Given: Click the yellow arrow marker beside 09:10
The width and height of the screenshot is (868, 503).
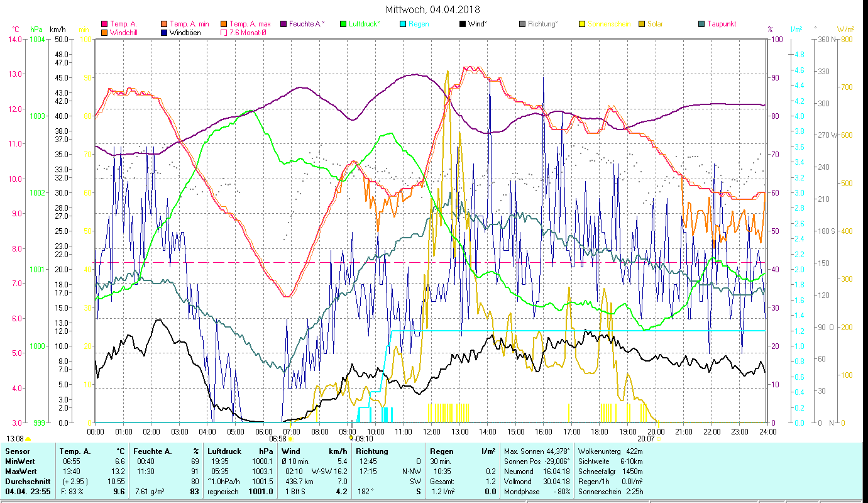Looking at the screenshot, I should coord(351,437).
